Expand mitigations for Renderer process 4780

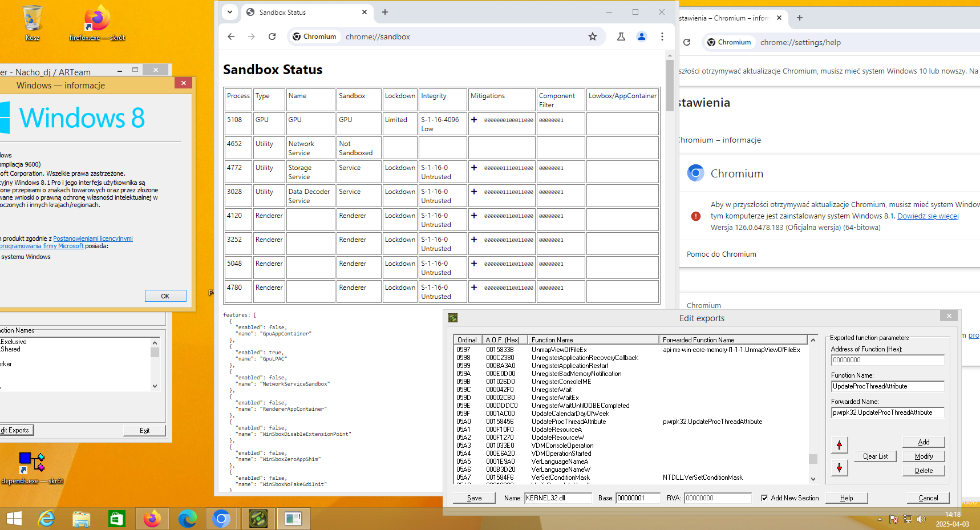[474, 288]
